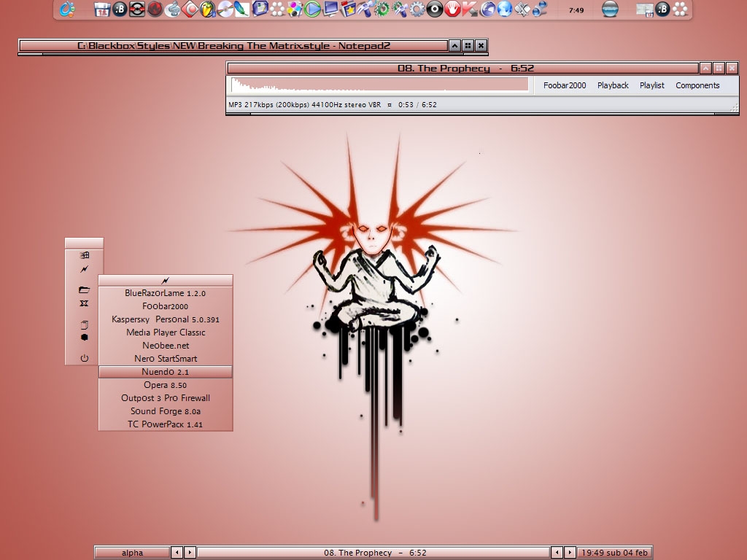Open the green gear dock icon
747x560 pixels.
(382, 9)
